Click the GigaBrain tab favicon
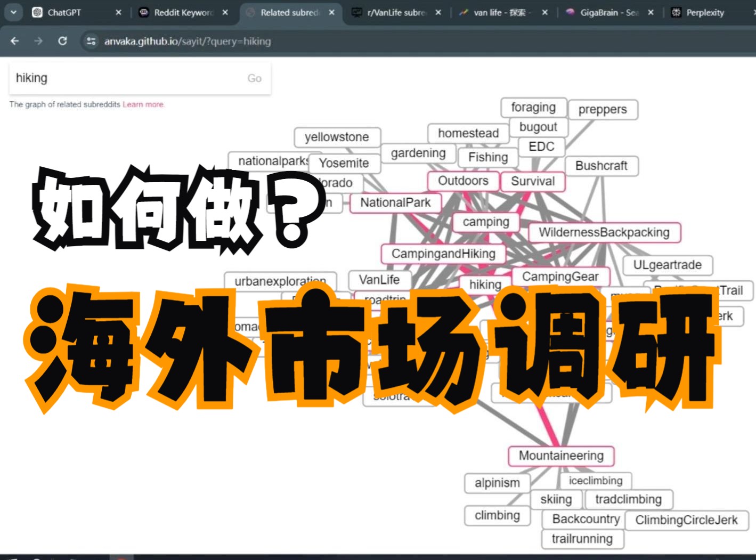The image size is (756, 560). (570, 12)
